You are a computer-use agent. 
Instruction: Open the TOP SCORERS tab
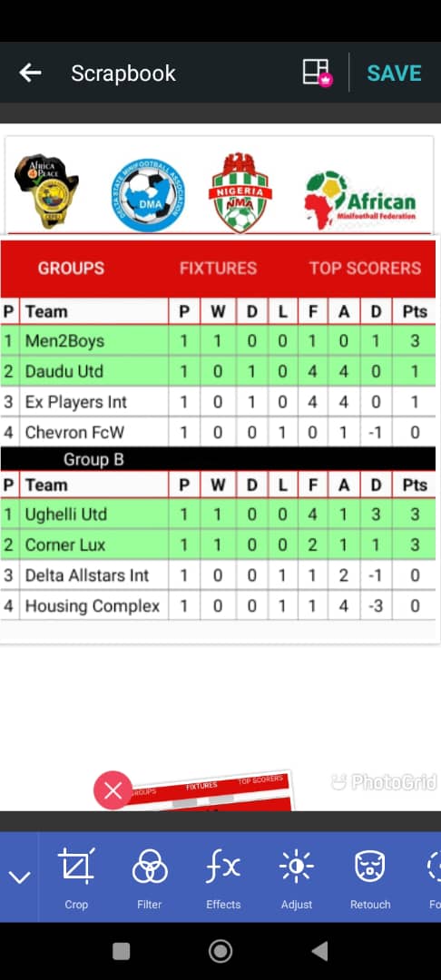[365, 268]
